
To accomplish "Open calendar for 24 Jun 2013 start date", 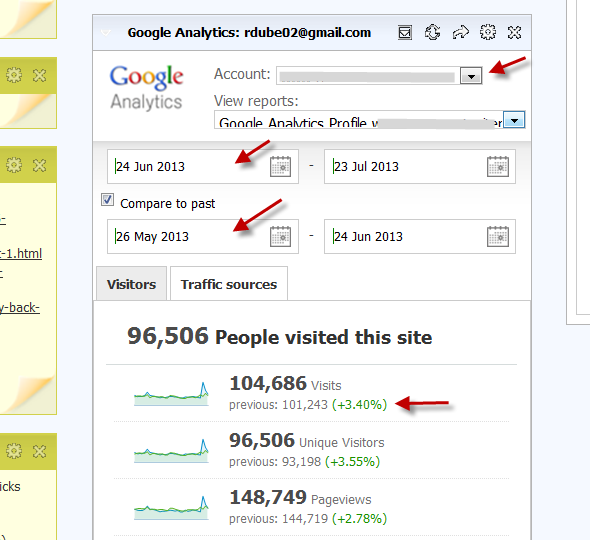I will coord(280,166).
